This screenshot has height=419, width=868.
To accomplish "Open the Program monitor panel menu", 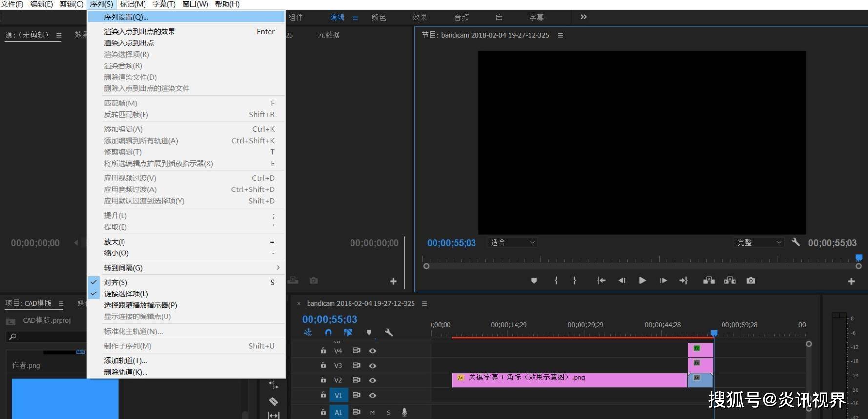I will click(560, 35).
